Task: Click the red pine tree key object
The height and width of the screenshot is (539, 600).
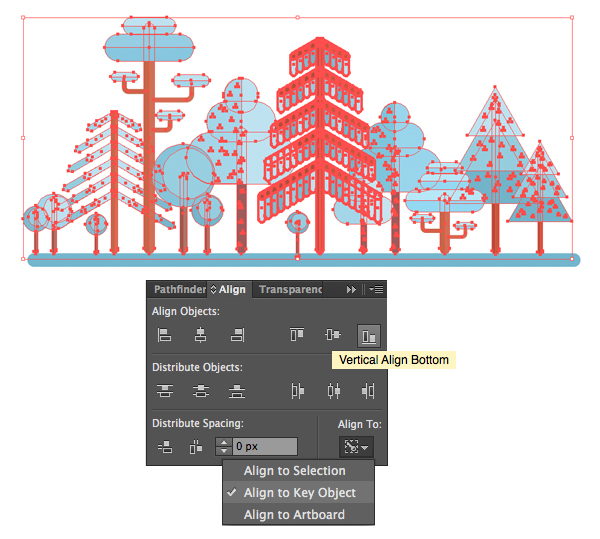Action: coord(321,145)
